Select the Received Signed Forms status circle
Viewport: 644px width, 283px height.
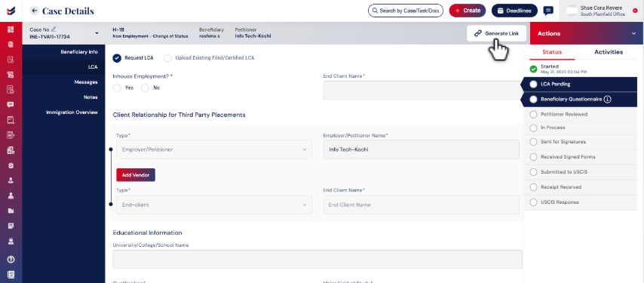tap(533, 157)
